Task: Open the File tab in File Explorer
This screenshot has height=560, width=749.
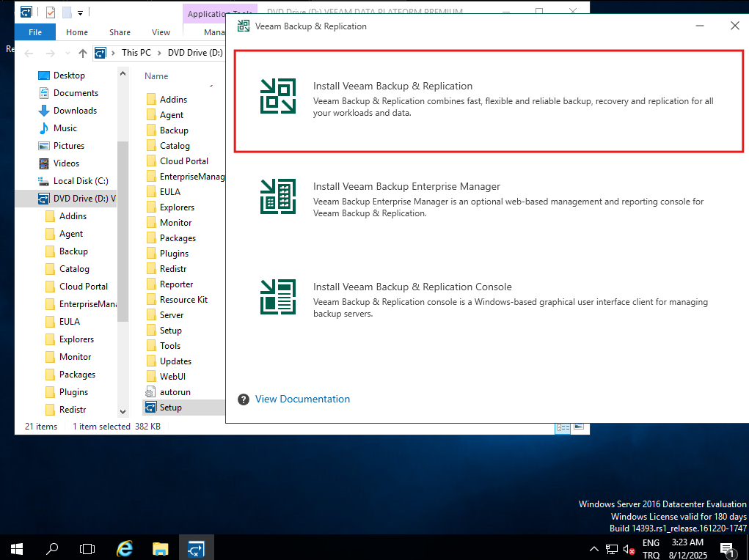Action: tap(35, 32)
